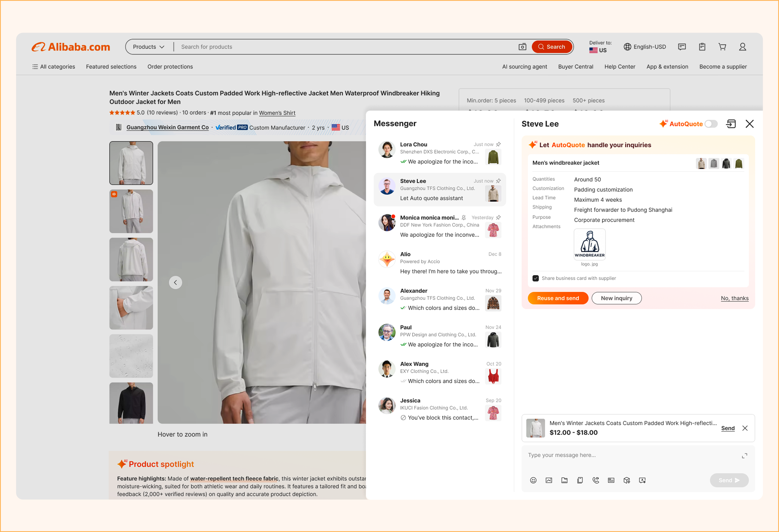Open AI sourcing agent
The width and height of the screenshot is (779, 532).
(524, 66)
